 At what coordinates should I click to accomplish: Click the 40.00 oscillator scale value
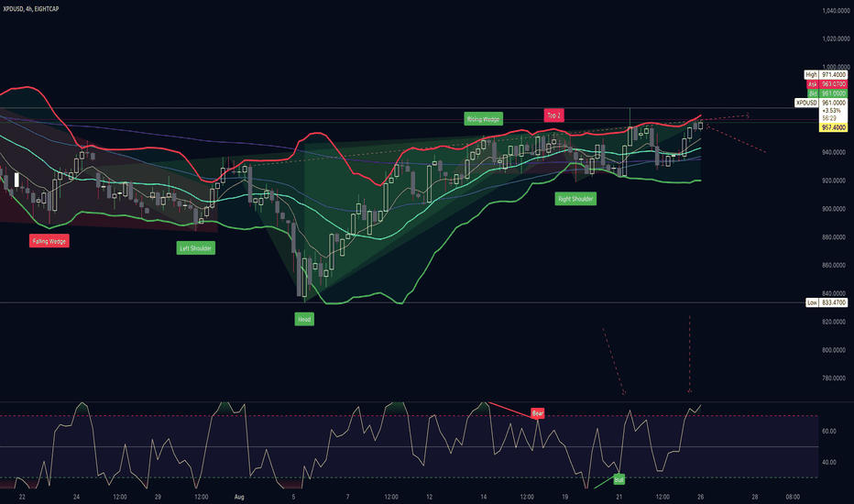(x=829, y=462)
